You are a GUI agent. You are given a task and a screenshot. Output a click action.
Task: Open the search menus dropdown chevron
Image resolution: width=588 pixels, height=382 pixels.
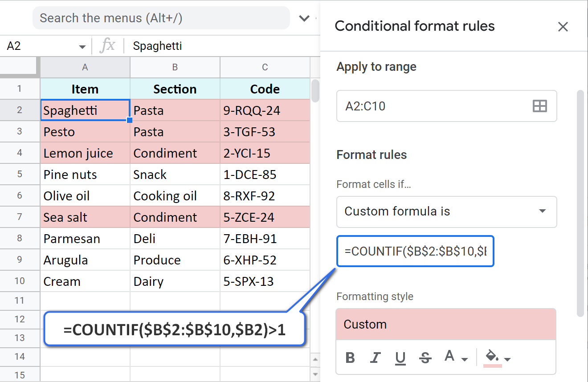click(x=304, y=18)
